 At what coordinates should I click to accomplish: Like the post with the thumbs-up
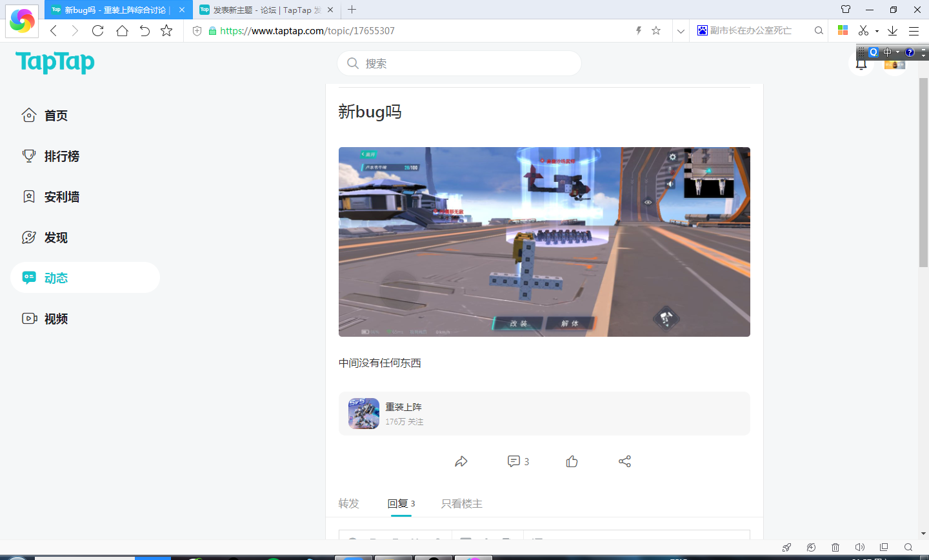coord(572,461)
